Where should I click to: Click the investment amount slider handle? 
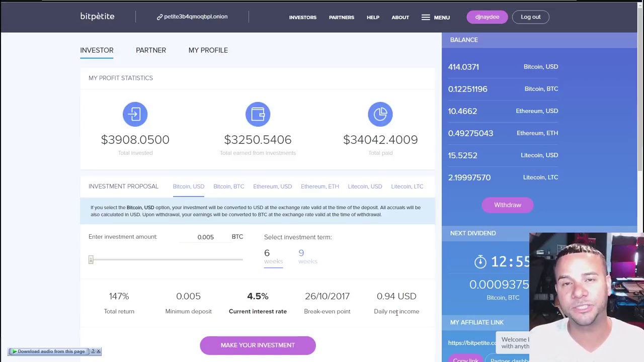point(91,259)
